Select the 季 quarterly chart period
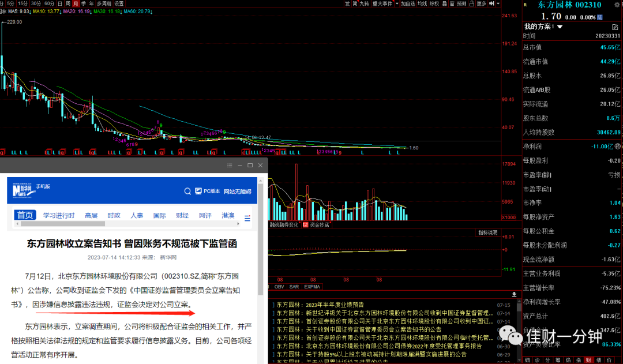Viewport: 623px width, 364px height. (x=84, y=3)
